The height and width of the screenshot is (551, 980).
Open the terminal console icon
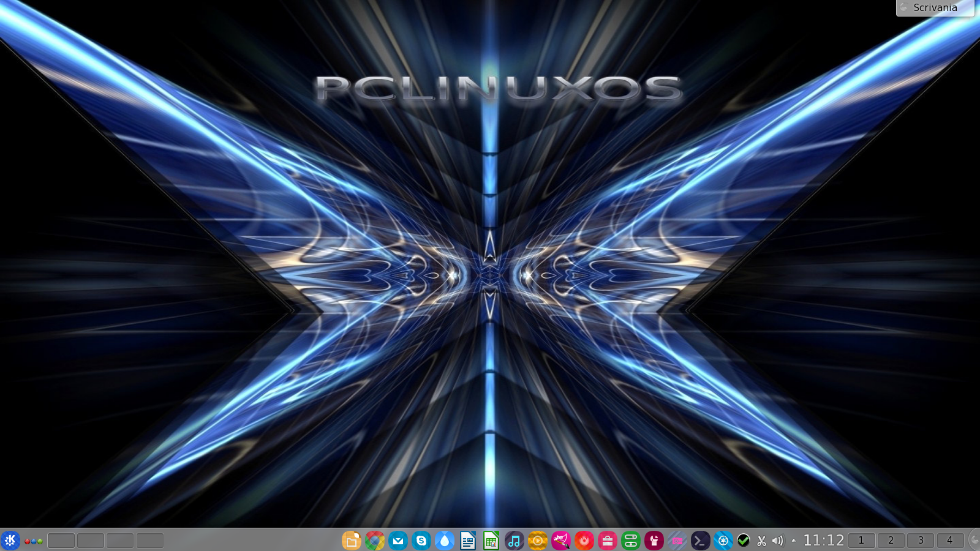701,541
